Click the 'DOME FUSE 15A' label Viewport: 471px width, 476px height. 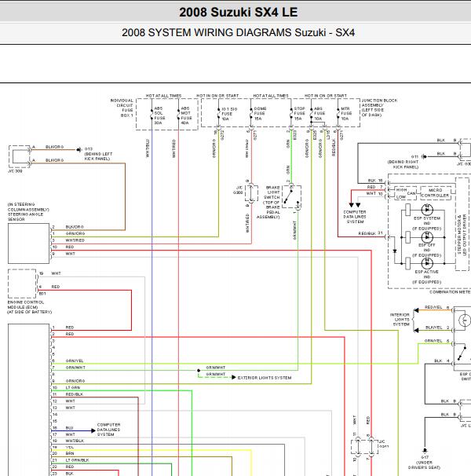260,114
